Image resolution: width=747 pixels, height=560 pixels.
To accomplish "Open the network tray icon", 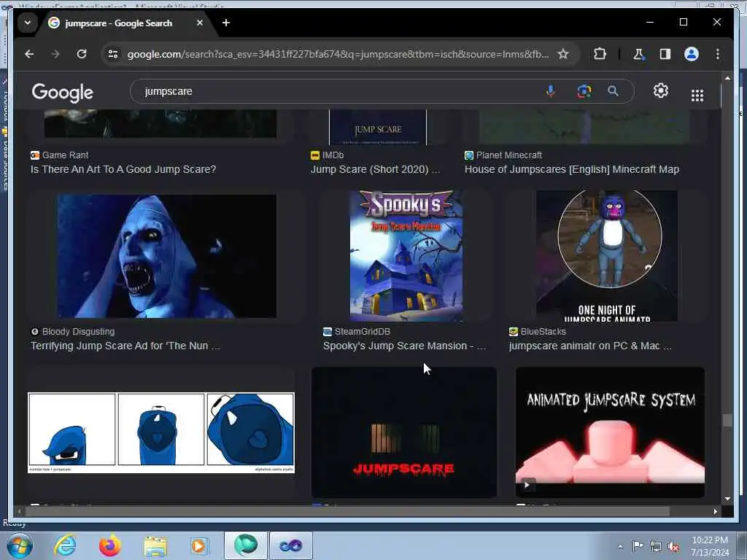I will (x=656, y=547).
